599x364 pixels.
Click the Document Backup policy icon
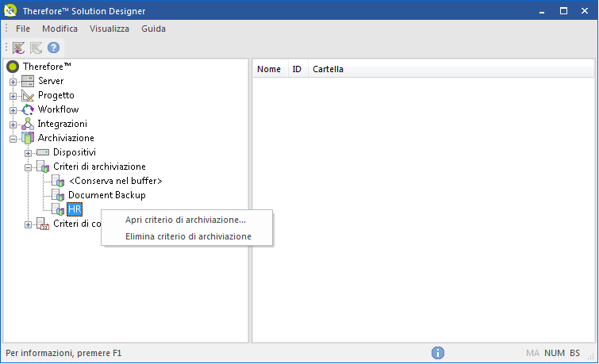pyautogui.click(x=58, y=195)
